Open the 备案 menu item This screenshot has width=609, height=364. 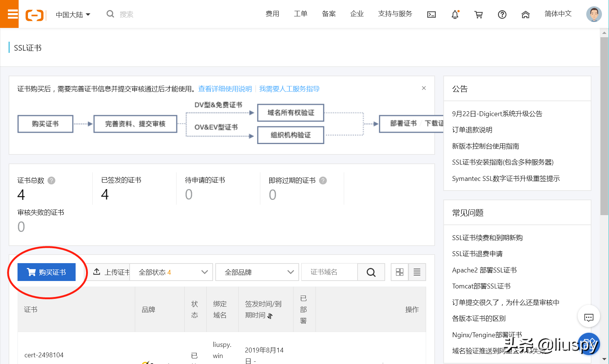click(x=329, y=14)
